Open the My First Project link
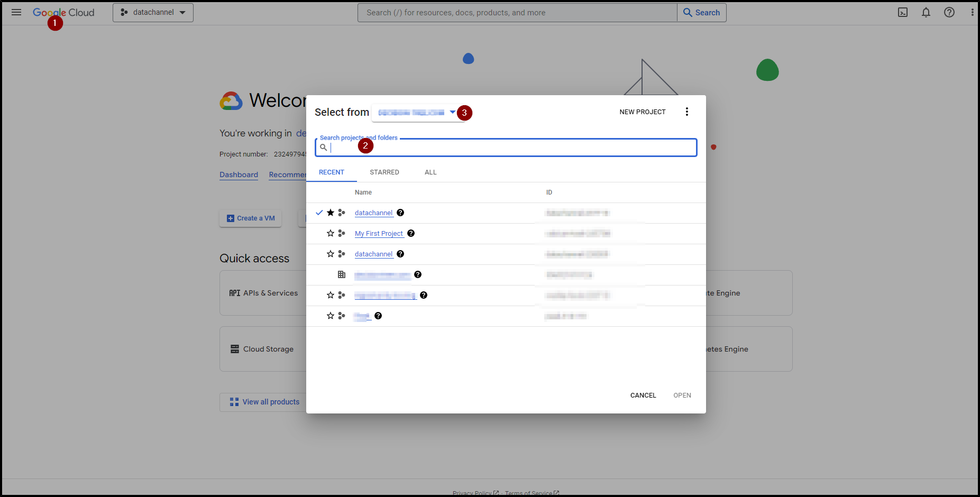 pos(379,233)
